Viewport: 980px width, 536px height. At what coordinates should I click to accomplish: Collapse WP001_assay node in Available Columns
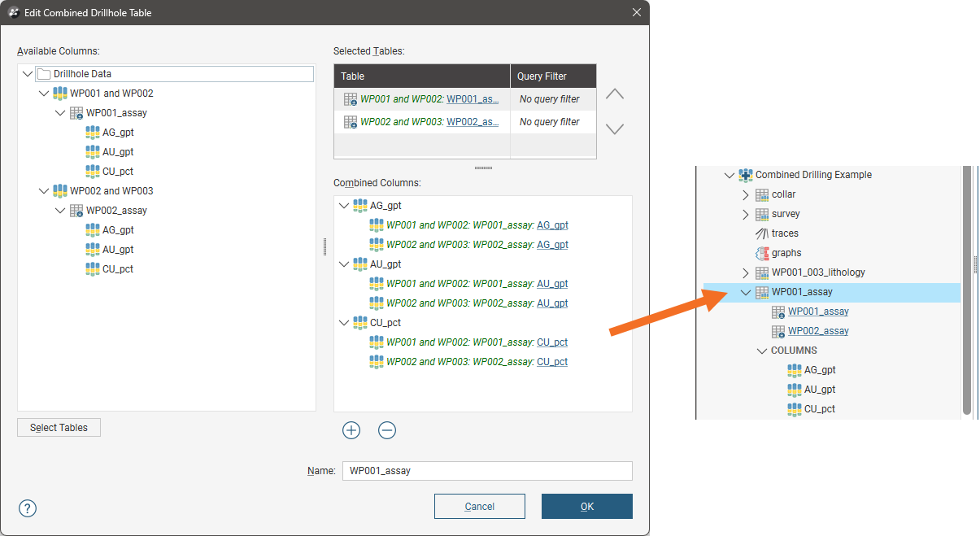[x=60, y=113]
